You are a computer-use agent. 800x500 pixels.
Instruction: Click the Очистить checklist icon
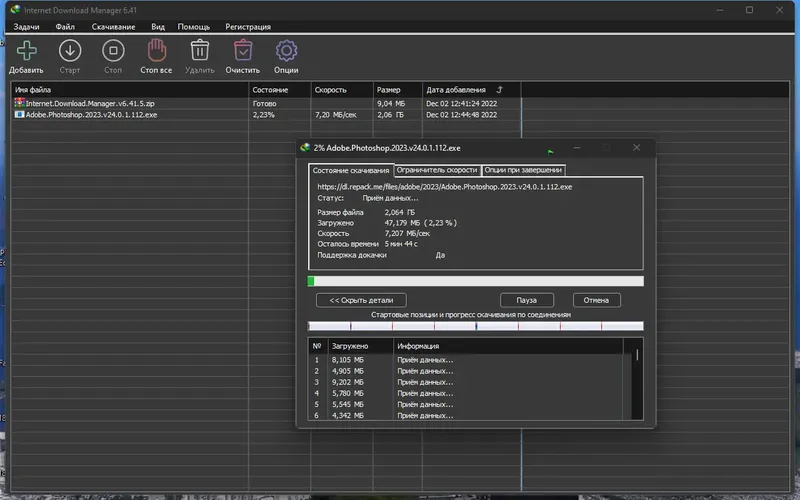click(243, 50)
